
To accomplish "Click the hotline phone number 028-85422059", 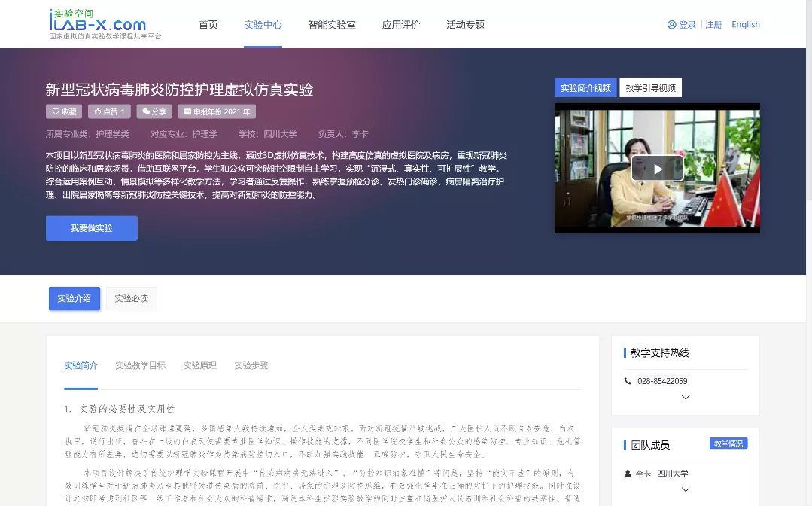I will (x=661, y=381).
